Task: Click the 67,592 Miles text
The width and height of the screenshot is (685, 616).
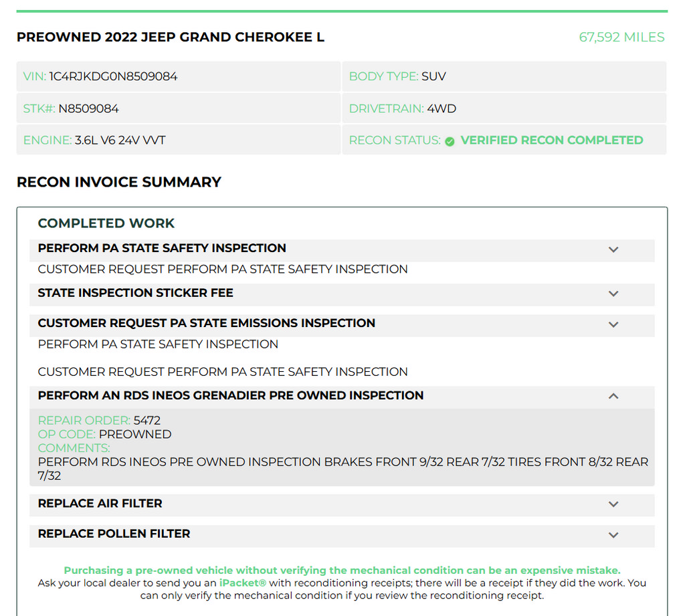Action: pos(621,37)
